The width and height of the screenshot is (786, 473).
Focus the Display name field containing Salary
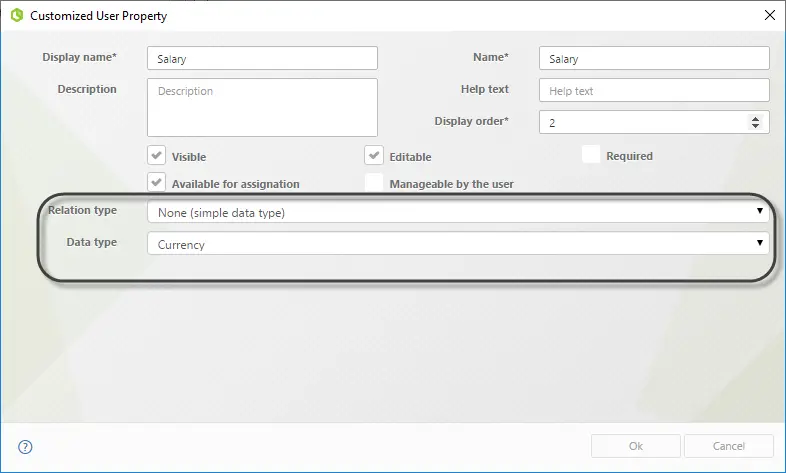pos(262,58)
